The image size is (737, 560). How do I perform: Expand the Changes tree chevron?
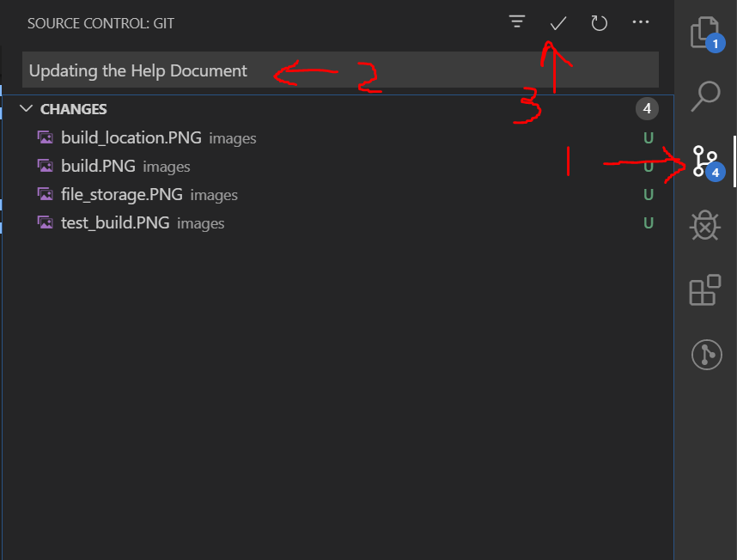pyautogui.click(x=27, y=109)
